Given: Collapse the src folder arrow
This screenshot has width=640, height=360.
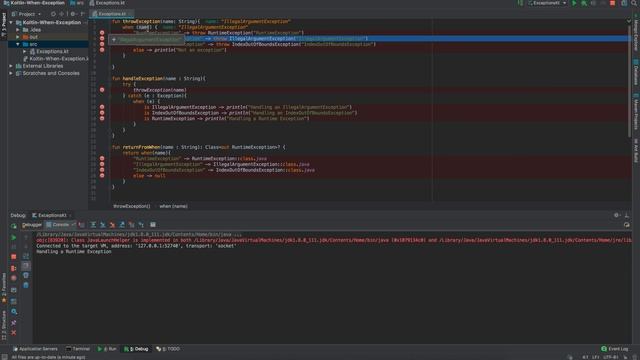Looking at the screenshot, I should pos(18,44).
